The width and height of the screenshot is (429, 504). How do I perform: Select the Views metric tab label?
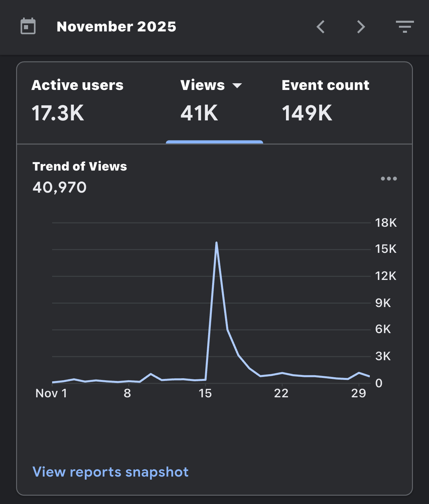(x=202, y=85)
